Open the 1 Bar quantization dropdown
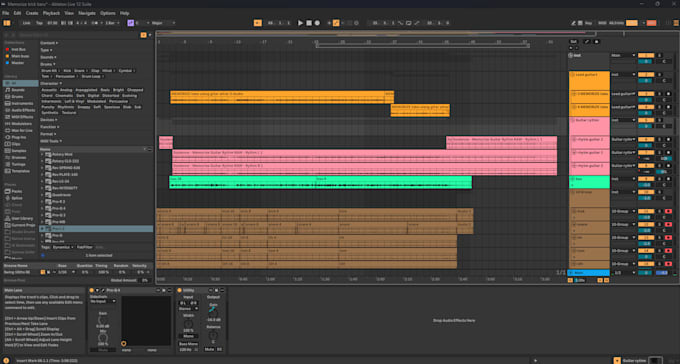This screenshot has width=680, height=364. pos(112,23)
